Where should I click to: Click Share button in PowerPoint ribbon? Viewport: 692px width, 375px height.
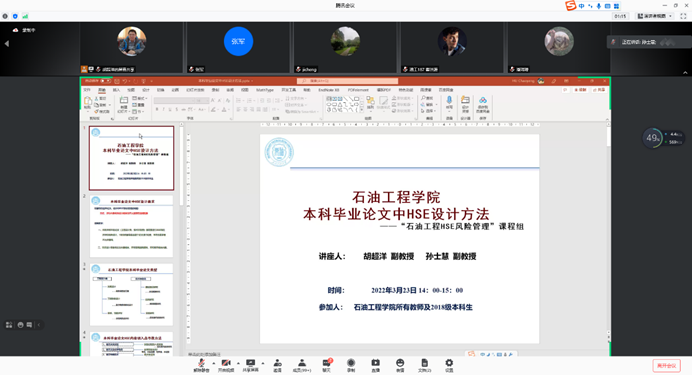[599, 90]
